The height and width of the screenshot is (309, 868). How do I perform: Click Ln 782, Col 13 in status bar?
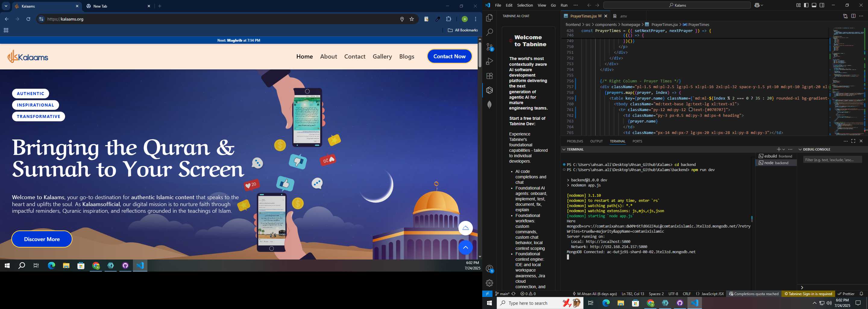click(633, 294)
